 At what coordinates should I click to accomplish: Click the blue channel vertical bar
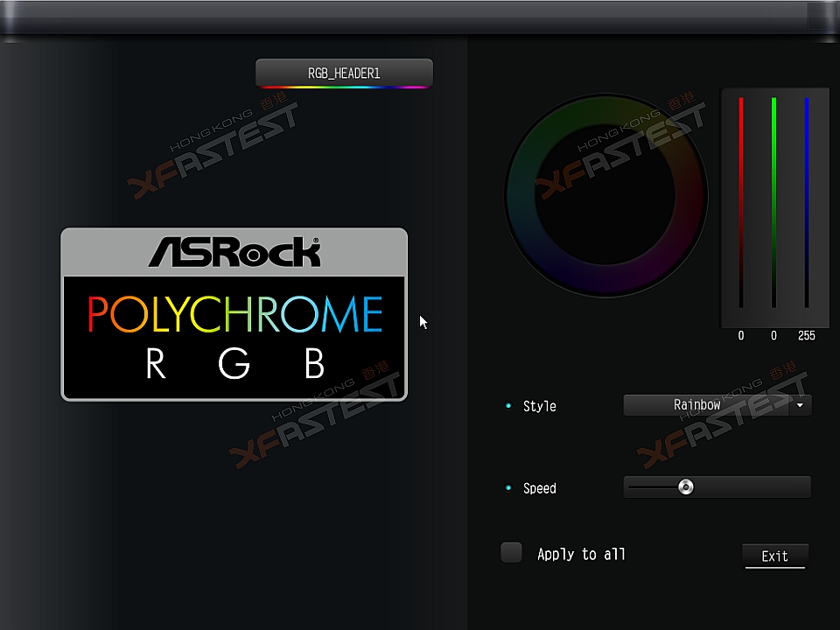(806, 202)
